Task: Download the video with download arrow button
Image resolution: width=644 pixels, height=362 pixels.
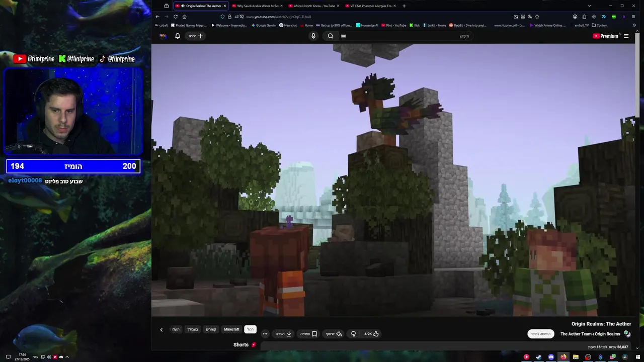Action: (284, 334)
